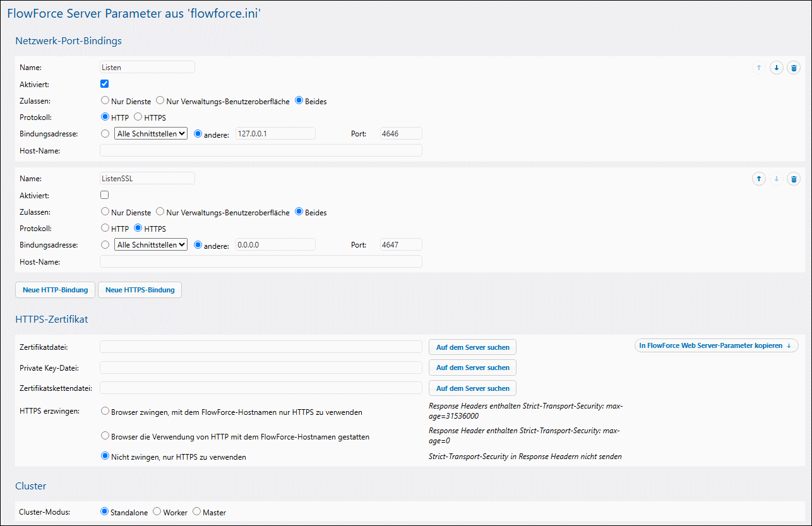Browse server for Zertifikatdatei
Screen dimensions: 812x526
click(472, 347)
